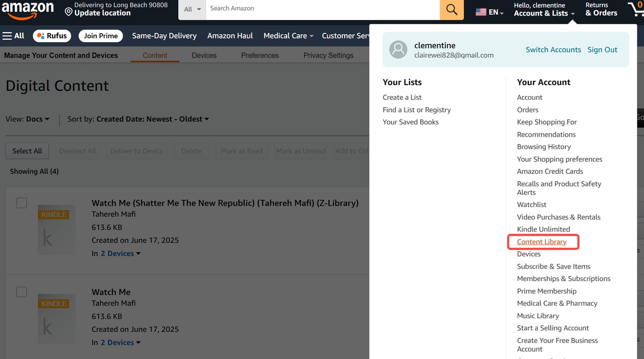Open the Privacy Settings tab
This screenshot has height=359, width=644.
pyautogui.click(x=328, y=55)
